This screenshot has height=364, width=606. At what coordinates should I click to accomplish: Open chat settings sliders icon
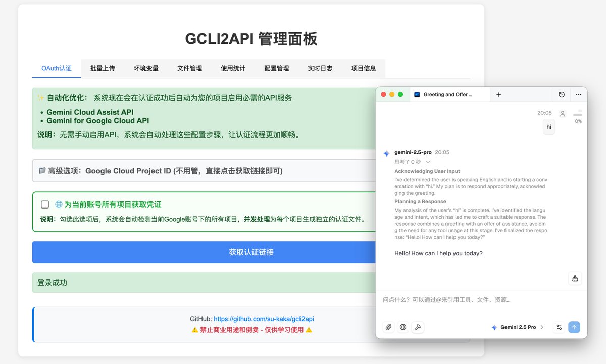(x=559, y=327)
